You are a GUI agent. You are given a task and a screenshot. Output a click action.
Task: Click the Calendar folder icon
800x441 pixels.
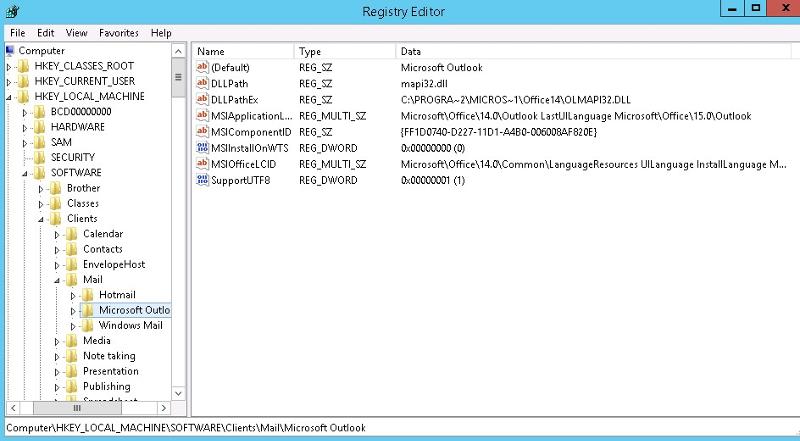tap(72, 234)
